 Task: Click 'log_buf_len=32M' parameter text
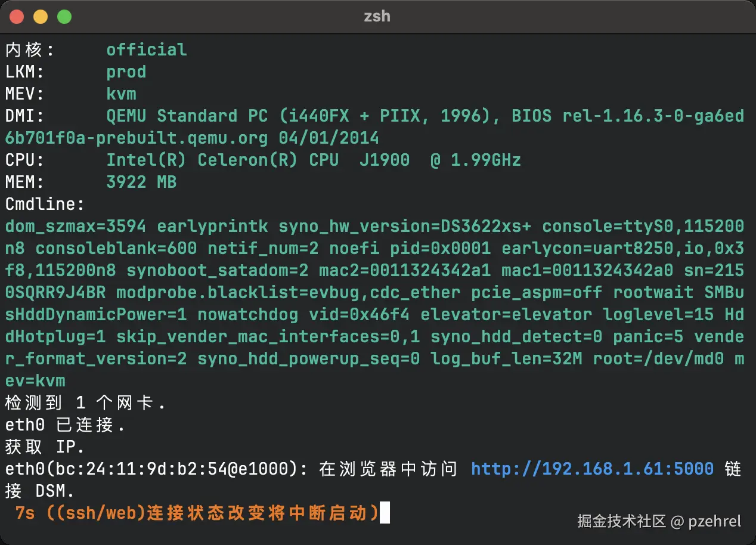[x=506, y=358]
